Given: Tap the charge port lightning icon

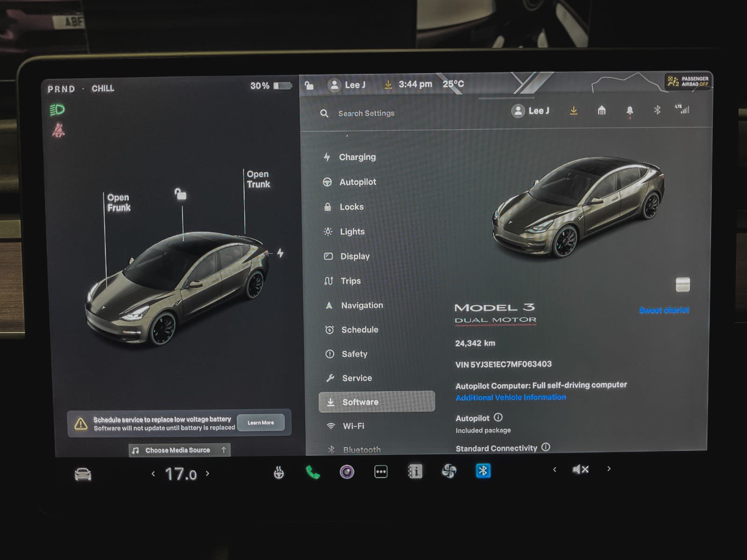Looking at the screenshot, I should point(280,253).
